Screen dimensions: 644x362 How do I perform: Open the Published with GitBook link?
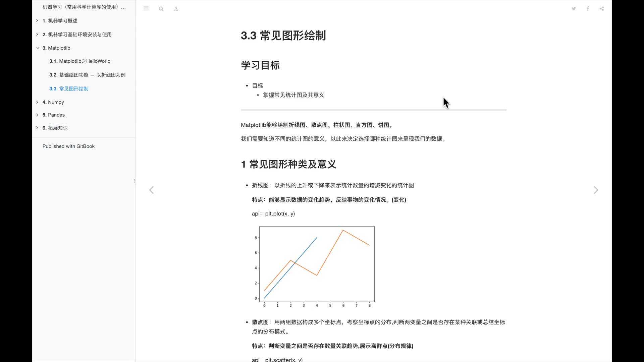coord(68,146)
